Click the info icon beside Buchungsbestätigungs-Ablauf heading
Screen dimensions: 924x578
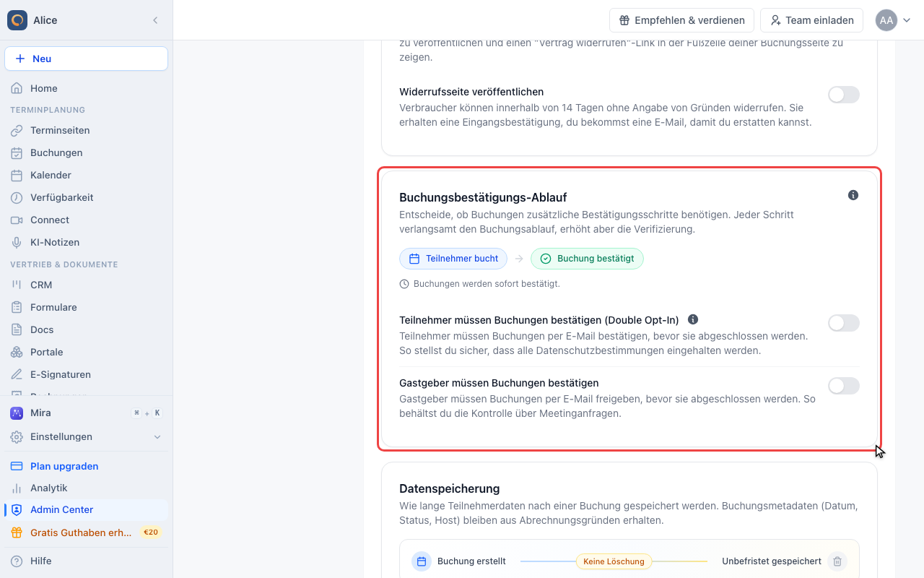[x=853, y=195]
